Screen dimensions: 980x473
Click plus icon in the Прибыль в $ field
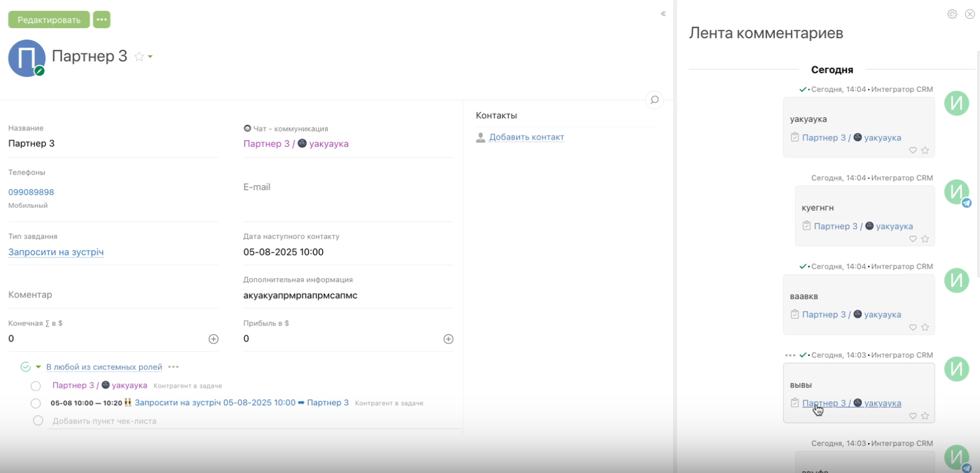tap(448, 339)
